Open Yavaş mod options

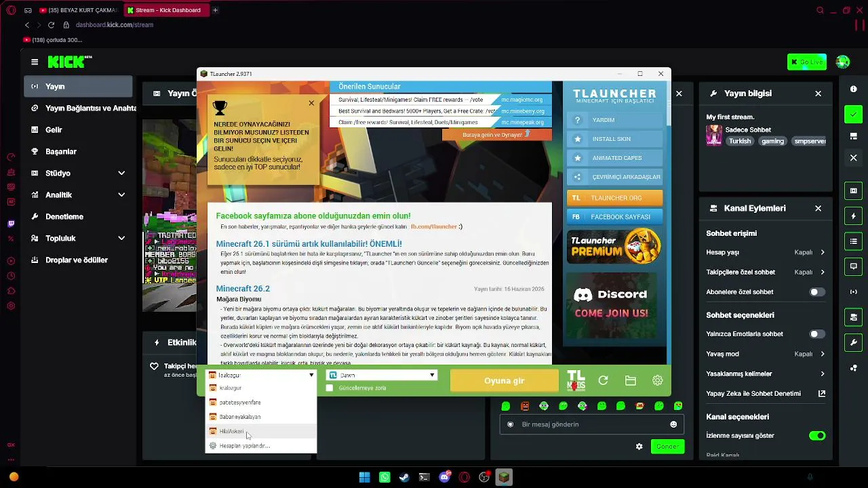click(x=766, y=354)
